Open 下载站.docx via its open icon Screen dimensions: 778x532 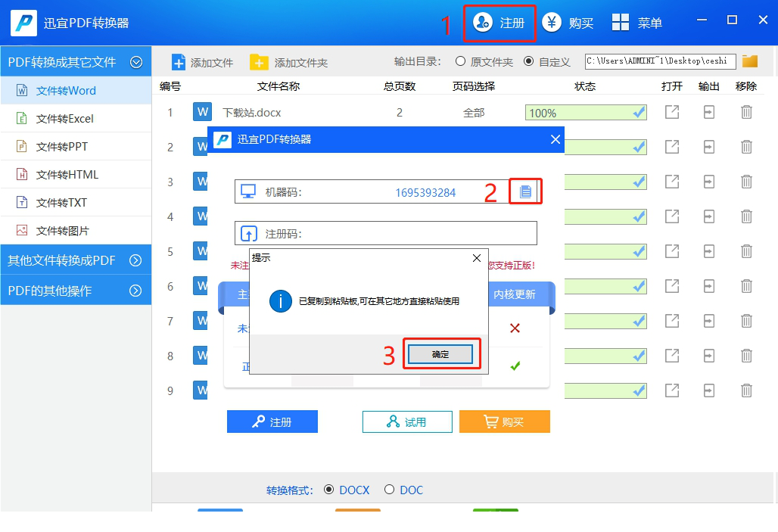click(671, 111)
